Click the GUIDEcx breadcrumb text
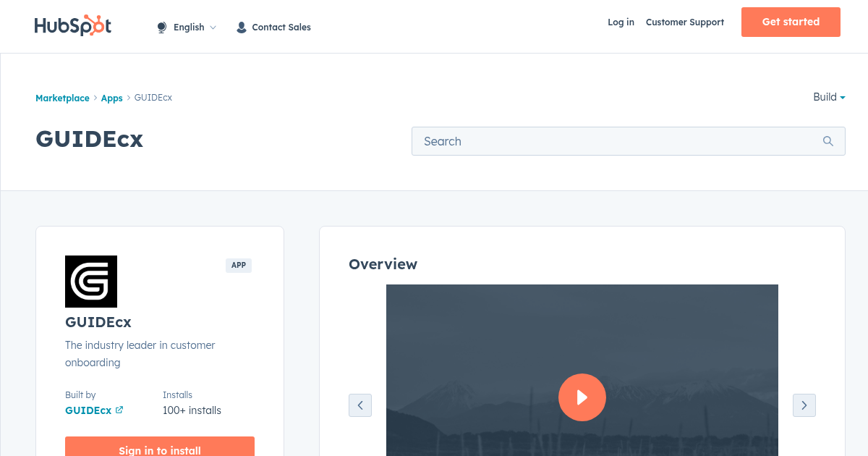 pyautogui.click(x=153, y=98)
